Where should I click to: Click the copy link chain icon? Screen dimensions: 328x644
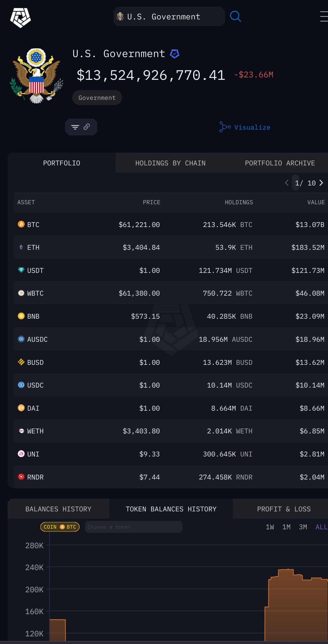click(87, 127)
